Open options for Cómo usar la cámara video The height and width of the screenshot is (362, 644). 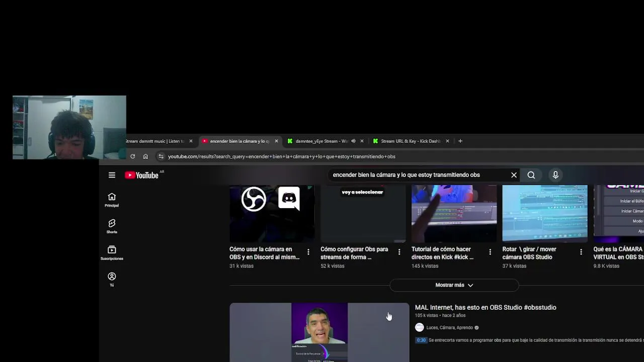308,252
